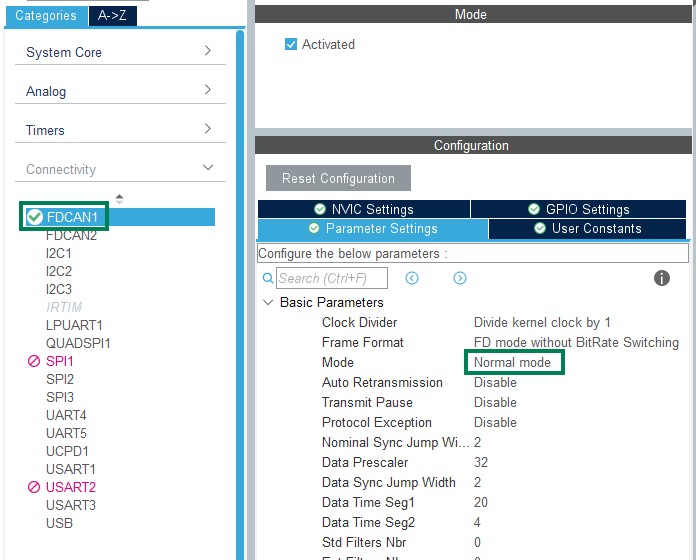The height and width of the screenshot is (560, 696).
Task: Click the green check icon beside FDCAN1
Action: [34, 217]
